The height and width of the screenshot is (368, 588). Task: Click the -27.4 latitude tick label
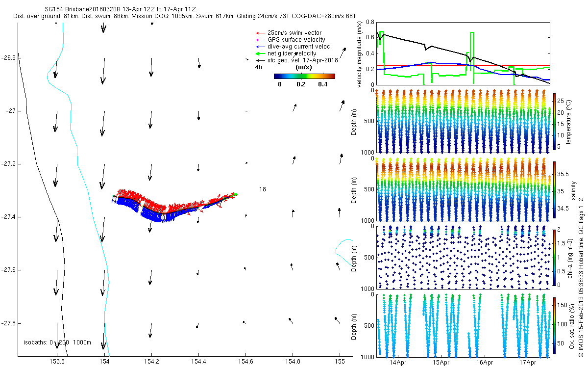click(9, 217)
